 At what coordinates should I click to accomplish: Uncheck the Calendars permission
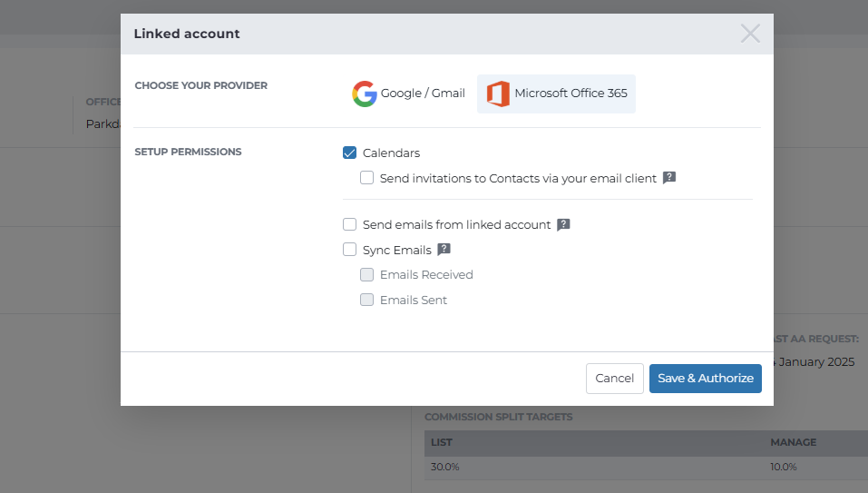pyautogui.click(x=349, y=153)
